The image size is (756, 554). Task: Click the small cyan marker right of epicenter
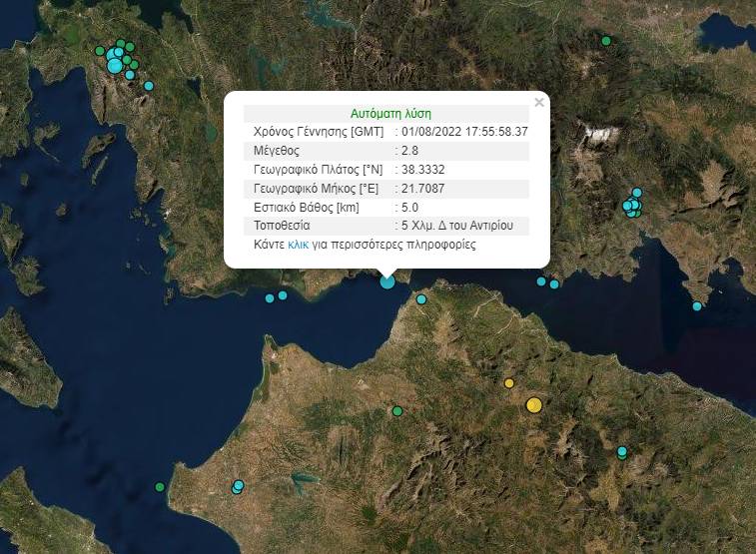coord(421,299)
